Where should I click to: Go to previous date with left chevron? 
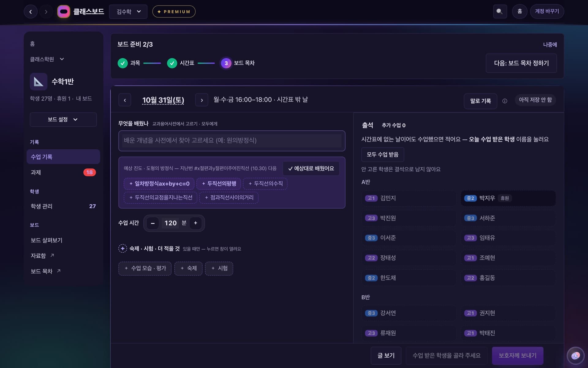(x=125, y=100)
